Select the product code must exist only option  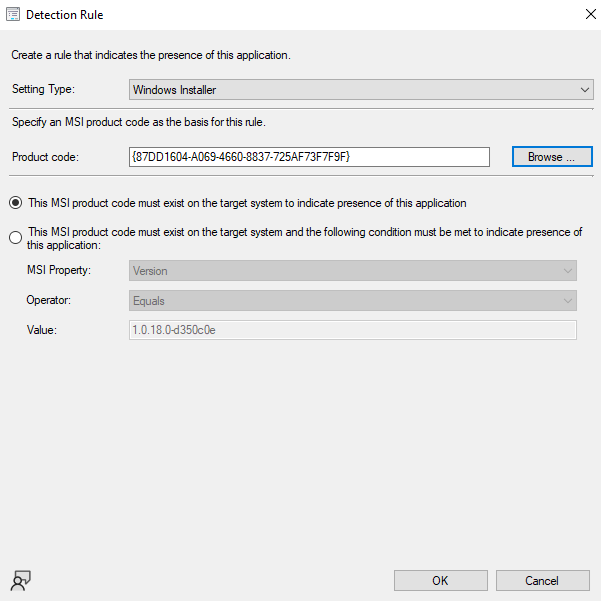(x=16, y=203)
